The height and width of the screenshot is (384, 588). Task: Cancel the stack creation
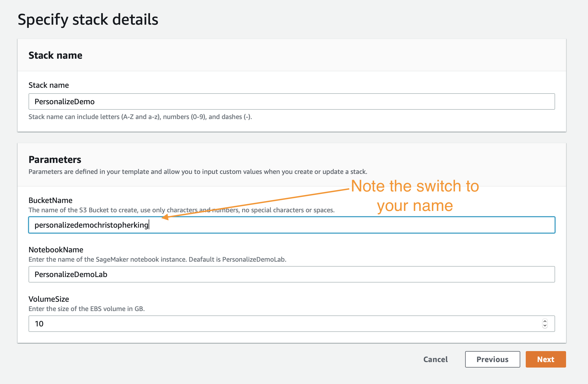[436, 359]
